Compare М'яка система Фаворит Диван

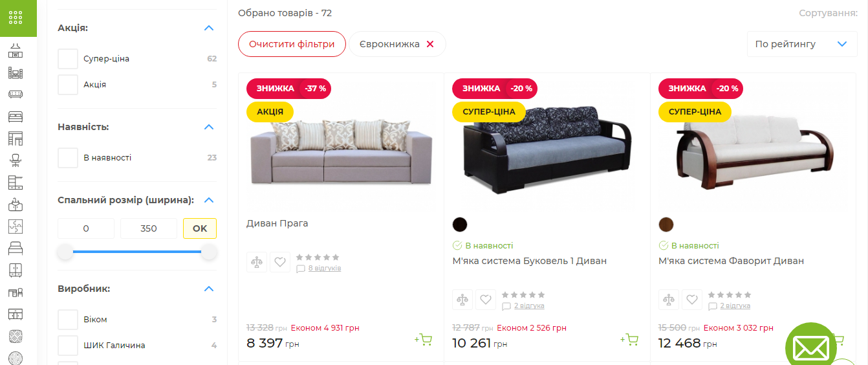(669, 300)
